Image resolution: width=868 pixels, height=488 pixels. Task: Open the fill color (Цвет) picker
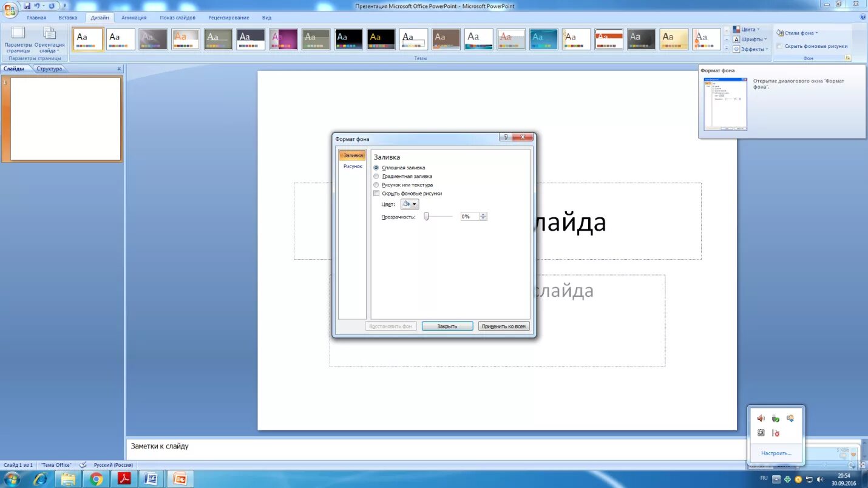point(410,205)
